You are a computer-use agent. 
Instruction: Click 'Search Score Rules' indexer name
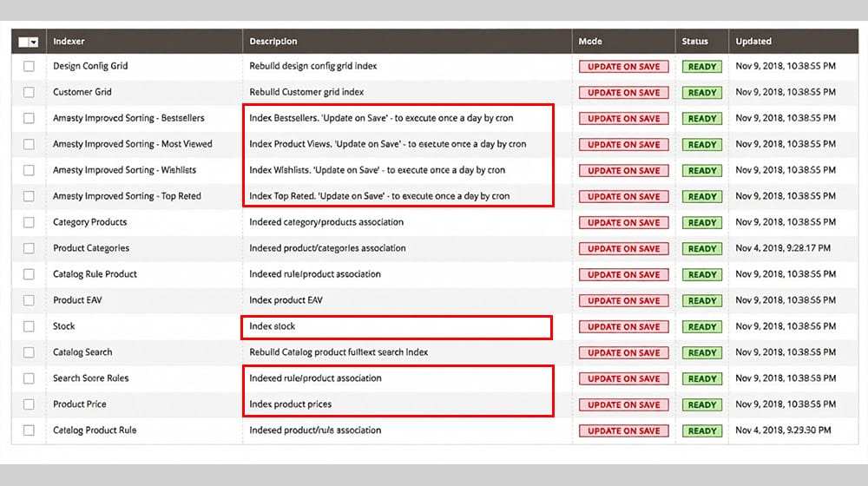click(x=91, y=378)
